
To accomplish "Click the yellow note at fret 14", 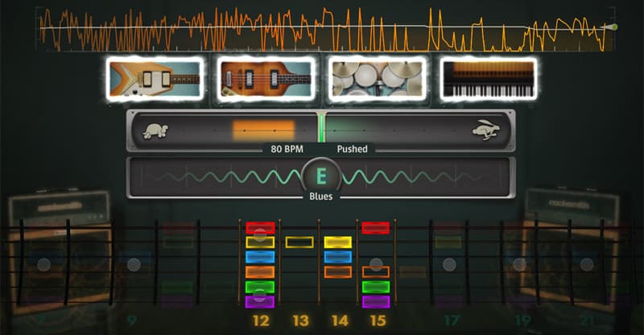I will (338, 242).
